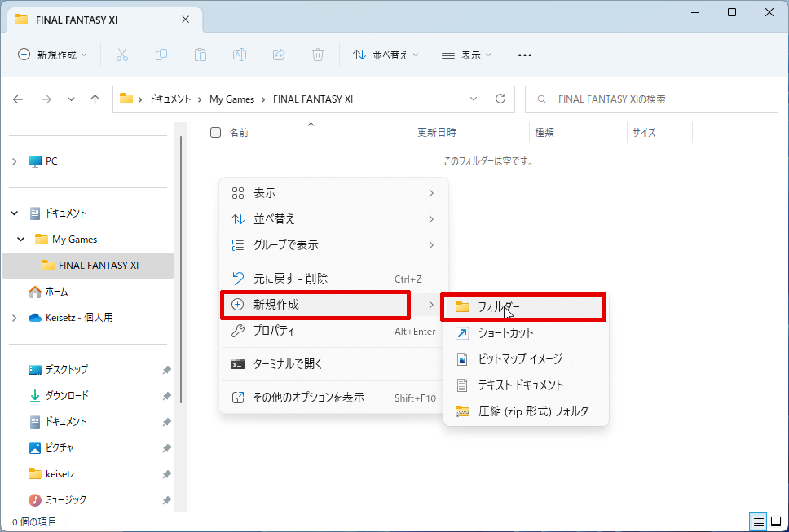Open the 新規作成 toolbar dropdown

coord(52,55)
